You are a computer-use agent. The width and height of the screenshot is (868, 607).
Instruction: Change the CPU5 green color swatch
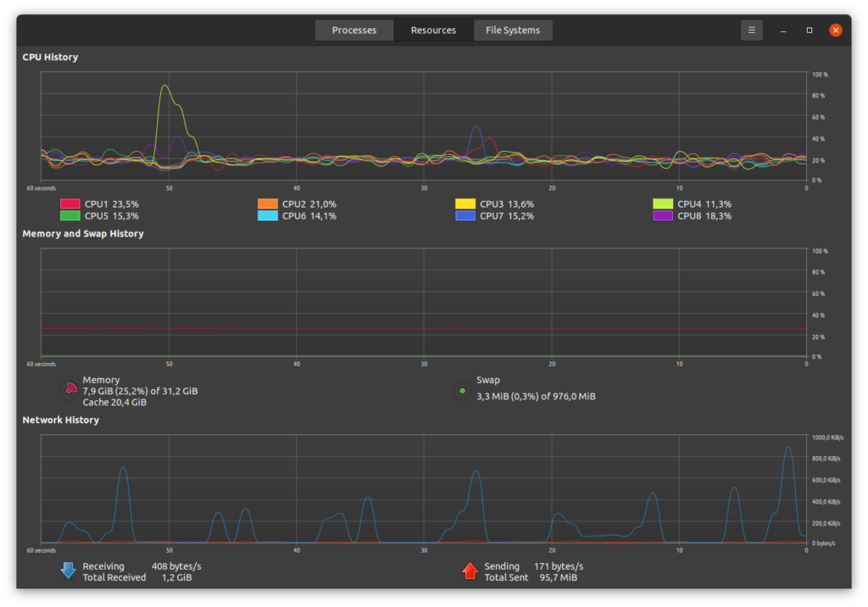70,216
